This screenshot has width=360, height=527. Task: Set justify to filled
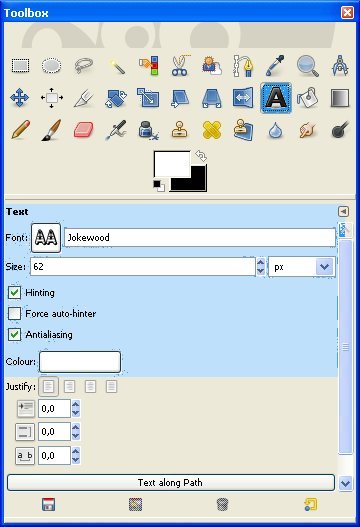111,387
